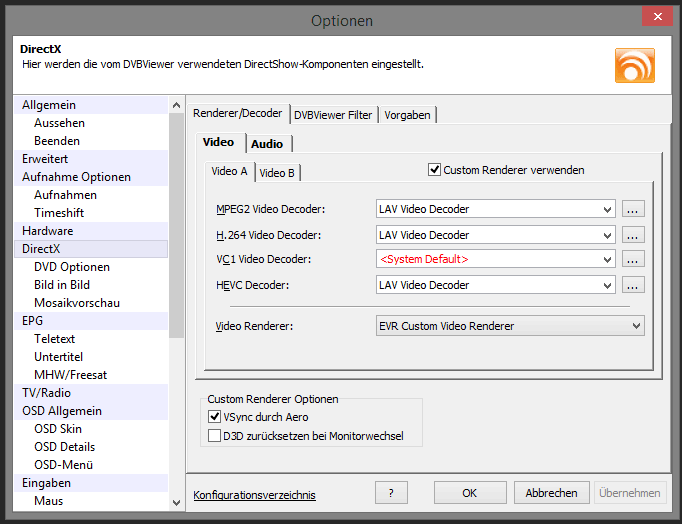Image resolution: width=682 pixels, height=524 pixels.
Task: Select Allgemein in the category list
Action: (x=91, y=105)
